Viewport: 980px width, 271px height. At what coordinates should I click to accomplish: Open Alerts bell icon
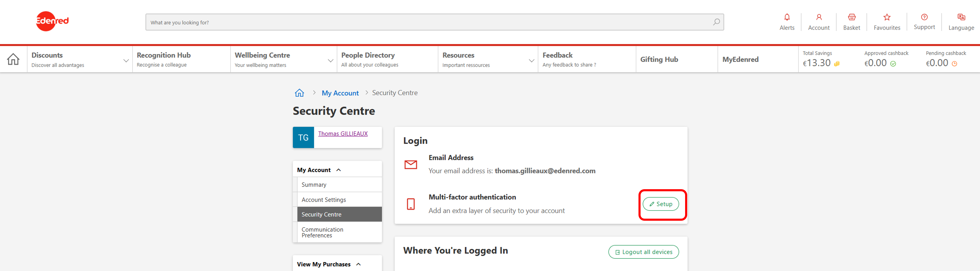[x=787, y=17]
